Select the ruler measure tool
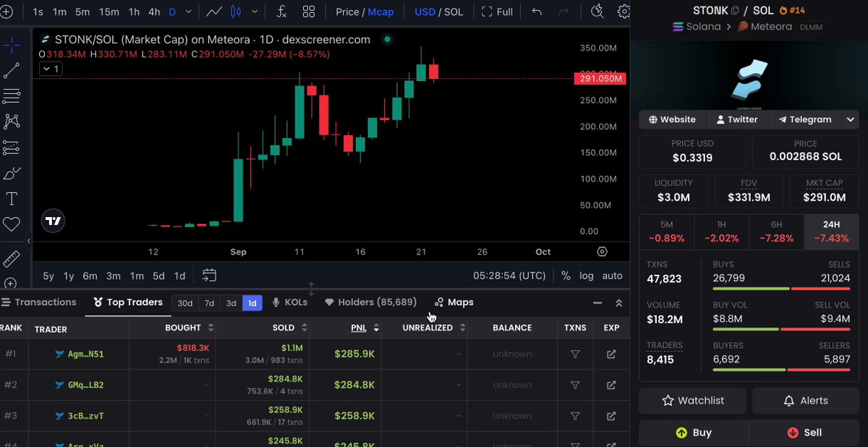Image resolution: width=868 pixels, height=447 pixels. pyautogui.click(x=12, y=257)
